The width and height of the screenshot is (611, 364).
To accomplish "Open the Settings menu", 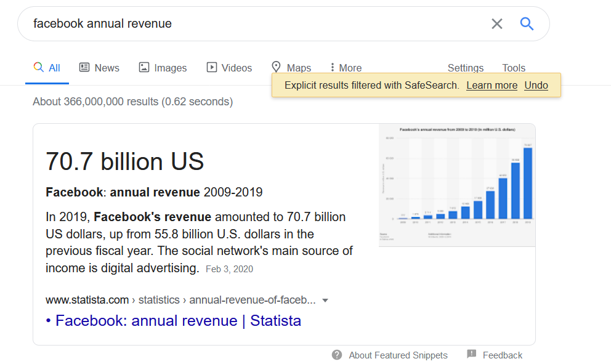I will (465, 68).
